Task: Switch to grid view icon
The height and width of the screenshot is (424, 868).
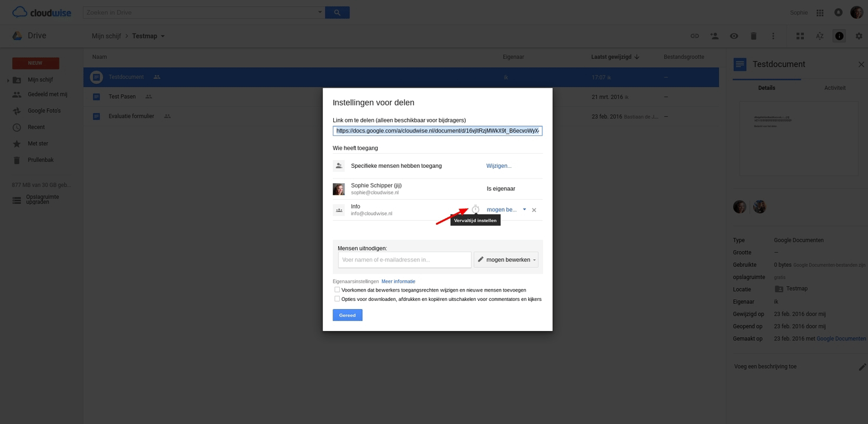Action: coord(800,36)
